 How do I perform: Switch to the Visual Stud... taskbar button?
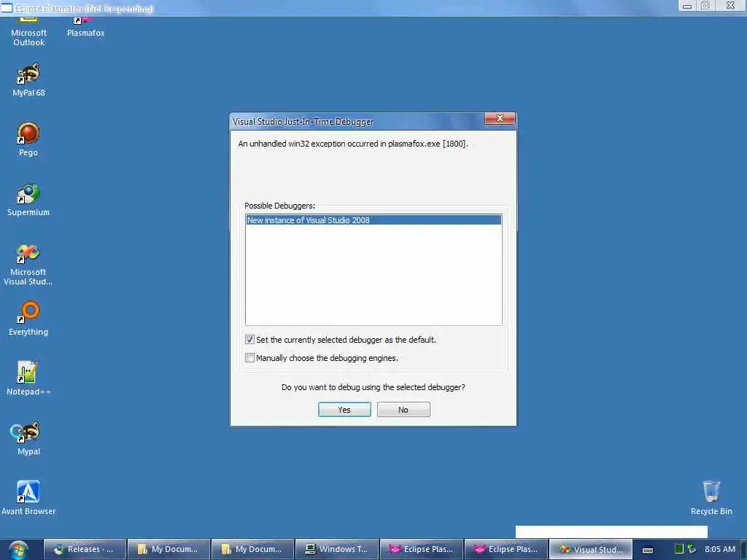click(591, 549)
